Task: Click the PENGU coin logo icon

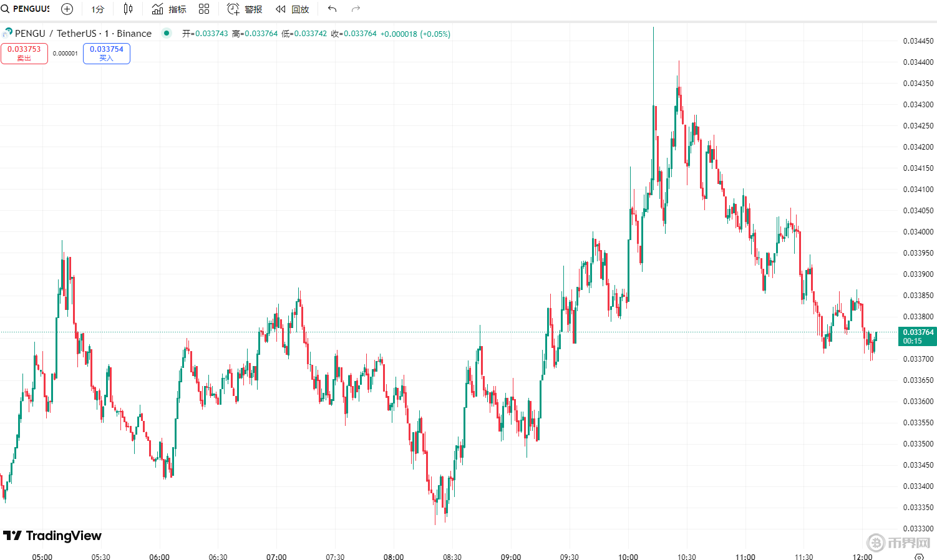Action: tap(7, 33)
